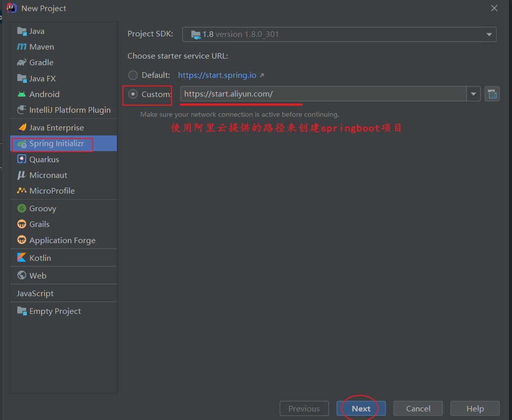The width and height of the screenshot is (512, 420).
Task: Click the Android label text
Action: click(45, 94)
